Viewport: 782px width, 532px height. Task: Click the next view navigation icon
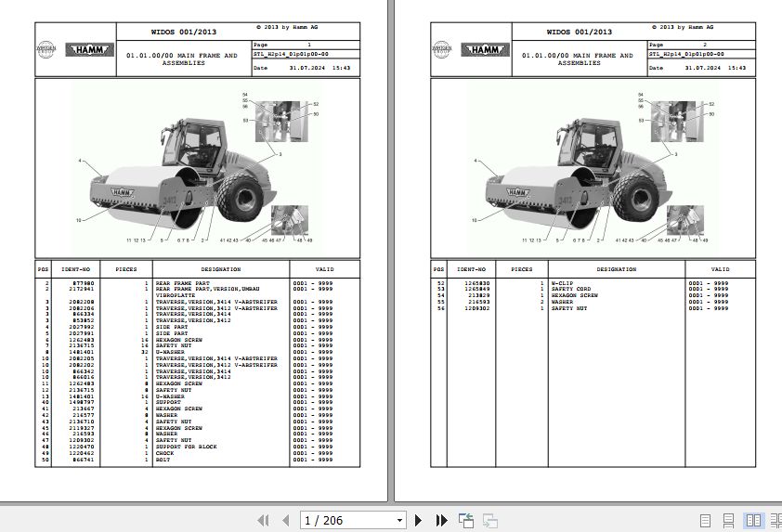coord(490,521)
